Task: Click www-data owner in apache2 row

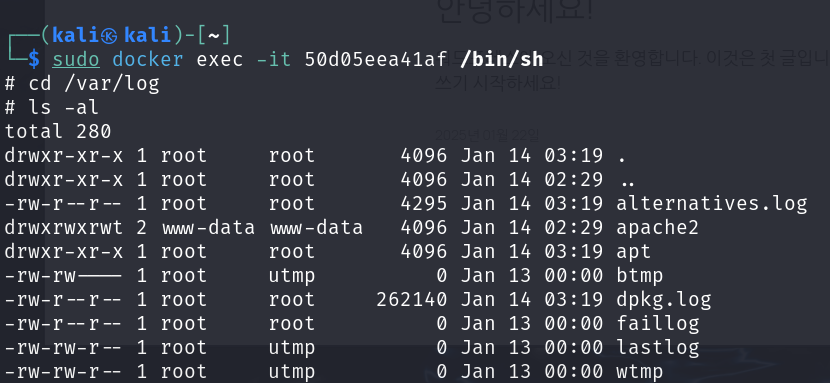Action: pyautogui.click(x=209, y=228)
